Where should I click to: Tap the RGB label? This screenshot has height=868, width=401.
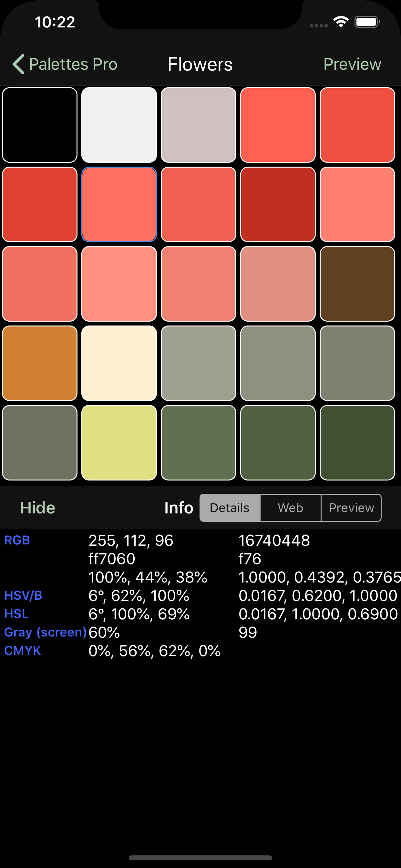point(17,540)
